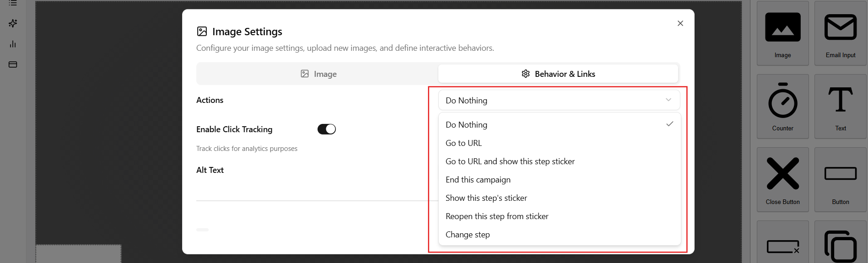This screenshot has height=263, width=868.
Task: Select the Go to URL option
Action: 559,143
